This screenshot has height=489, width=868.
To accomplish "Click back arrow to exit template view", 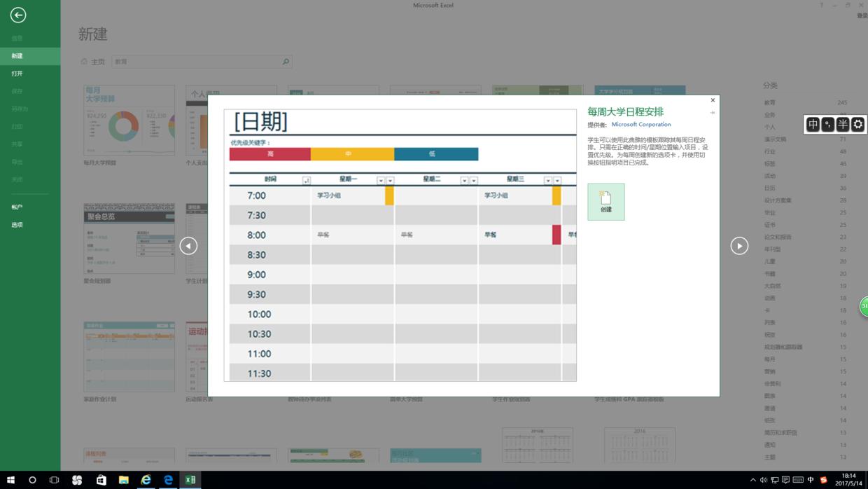I will click(19, 14).
